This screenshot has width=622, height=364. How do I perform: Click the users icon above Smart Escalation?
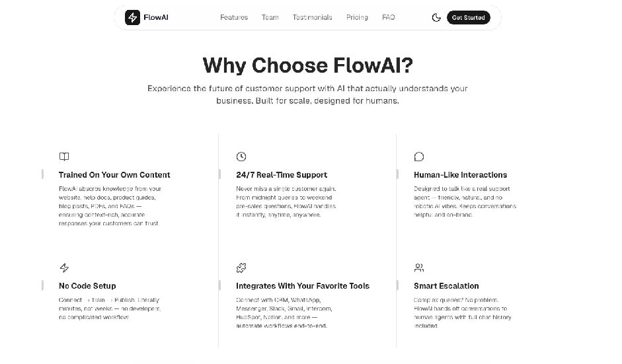pos(419,268)
